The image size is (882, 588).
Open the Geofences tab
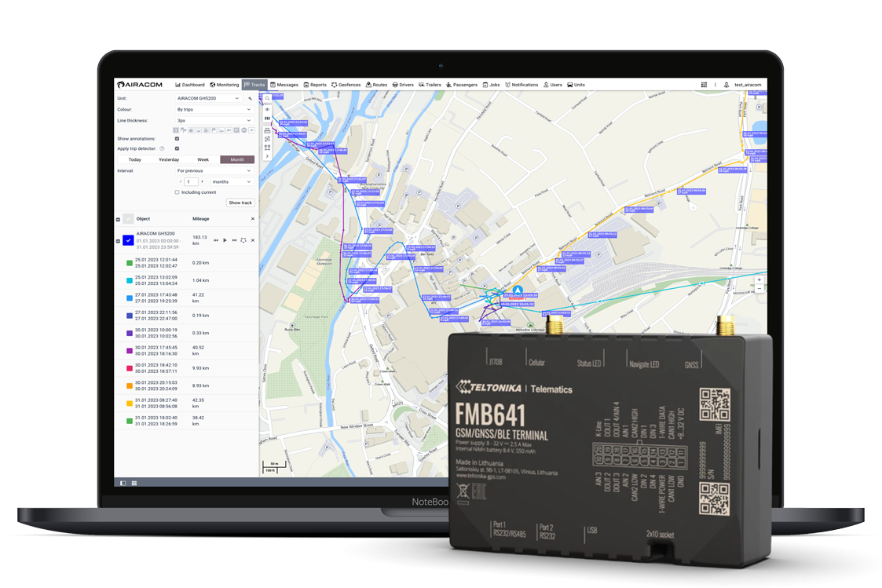click(346, 85)
